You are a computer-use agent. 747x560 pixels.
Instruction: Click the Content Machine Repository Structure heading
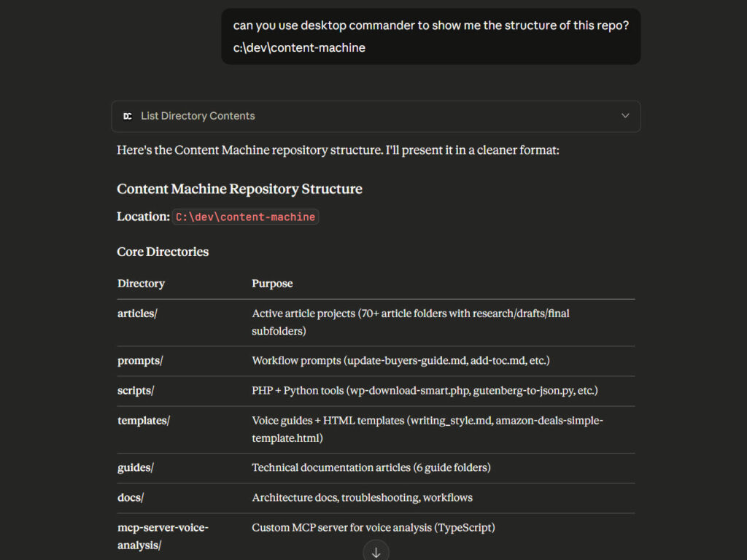tap(239, 189)
